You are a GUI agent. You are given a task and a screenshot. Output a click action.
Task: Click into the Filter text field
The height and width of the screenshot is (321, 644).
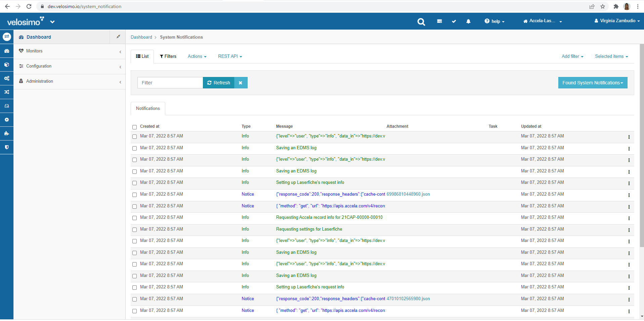coord(170,83)
